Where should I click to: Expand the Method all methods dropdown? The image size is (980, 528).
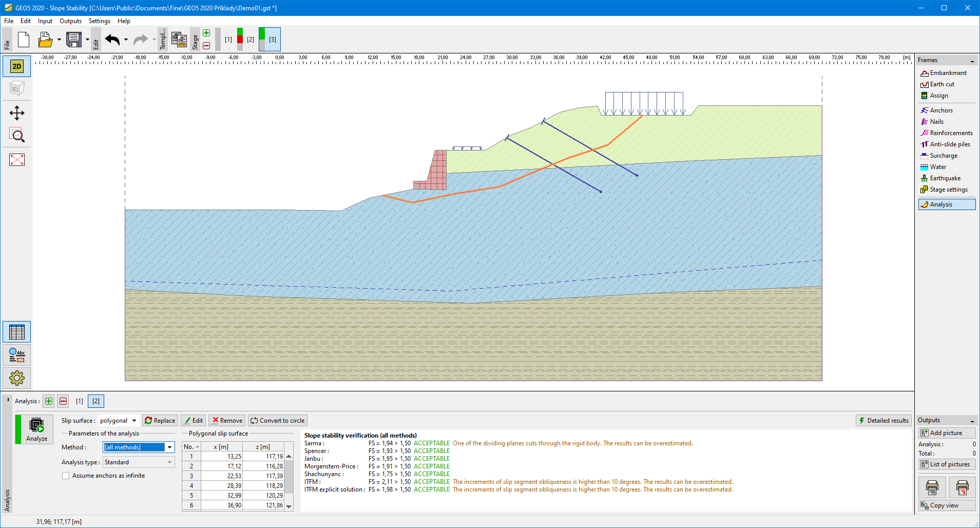169,447
